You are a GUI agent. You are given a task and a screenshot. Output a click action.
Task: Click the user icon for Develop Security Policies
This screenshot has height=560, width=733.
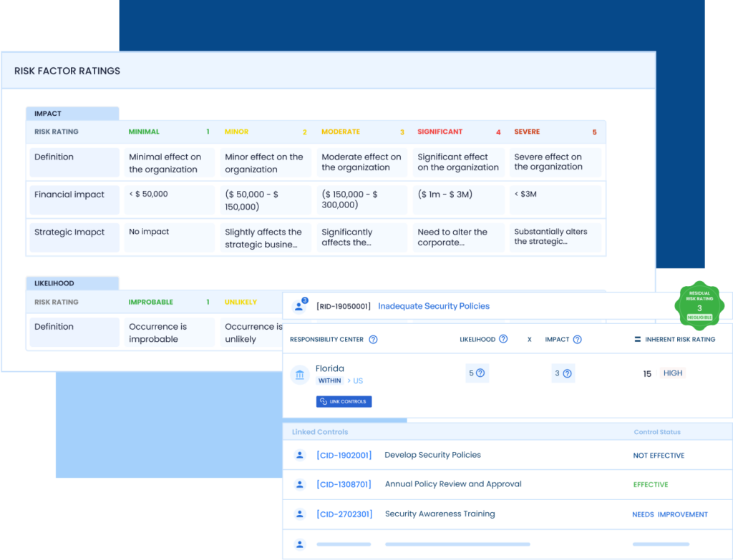(x=300, y=455)
